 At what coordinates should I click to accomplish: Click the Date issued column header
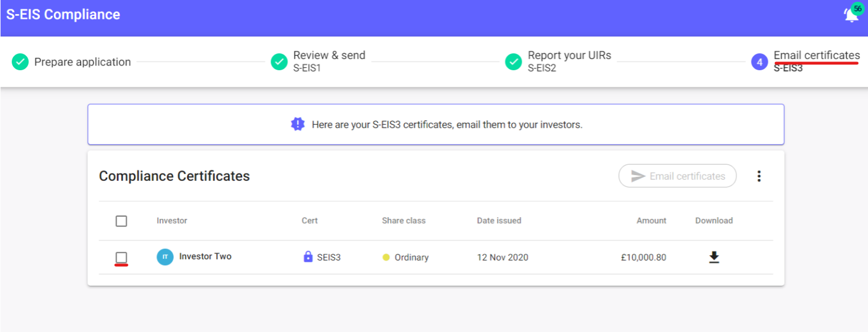[x=499, y=221]
